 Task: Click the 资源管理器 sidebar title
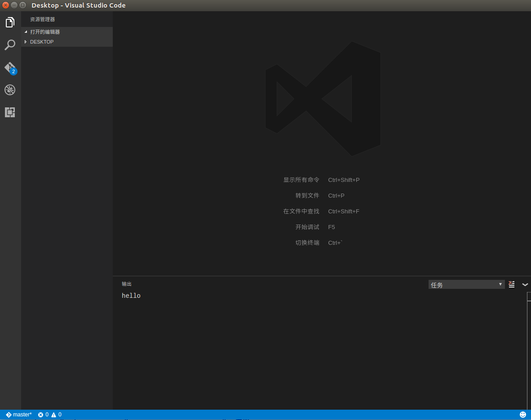click(x=42, y=19)
